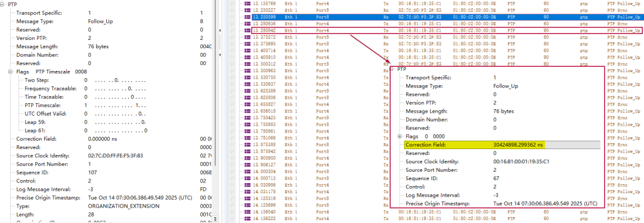The width and height of the screenshot is (644, 223).
Task: Click the frame icon of packet 13.875388
Action: tap(247, 144)
